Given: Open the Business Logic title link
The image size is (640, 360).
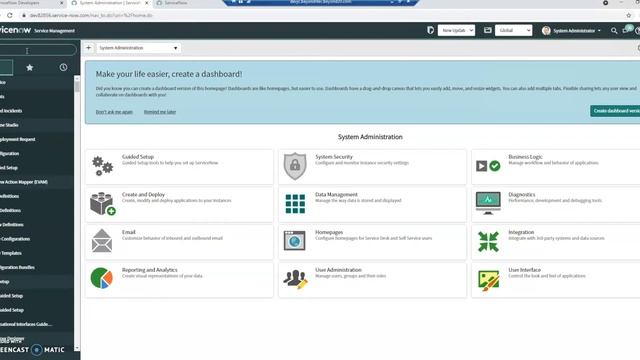Looking at the screenshot, I should pos(525,157).
